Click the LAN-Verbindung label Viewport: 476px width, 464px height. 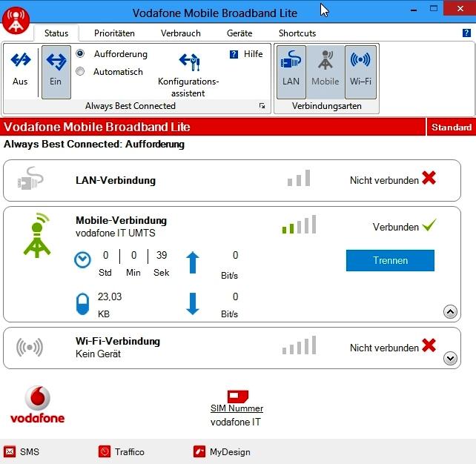point(116,180)
